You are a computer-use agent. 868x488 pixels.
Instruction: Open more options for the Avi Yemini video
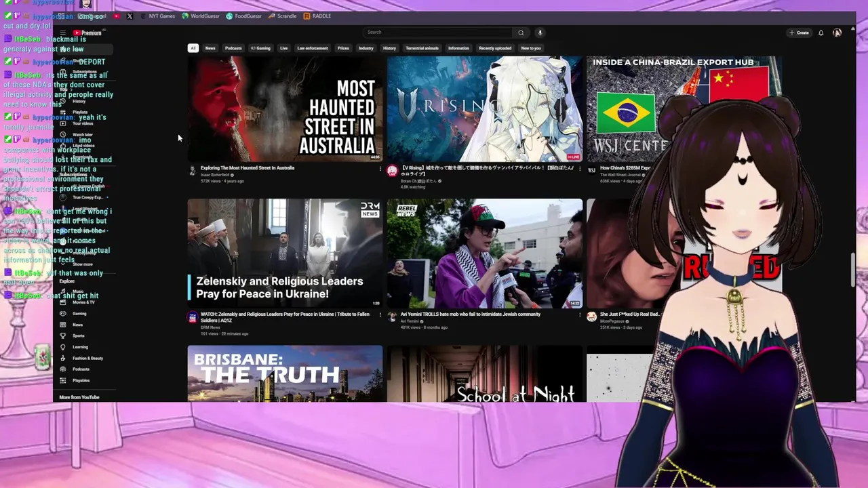[580, 315]
